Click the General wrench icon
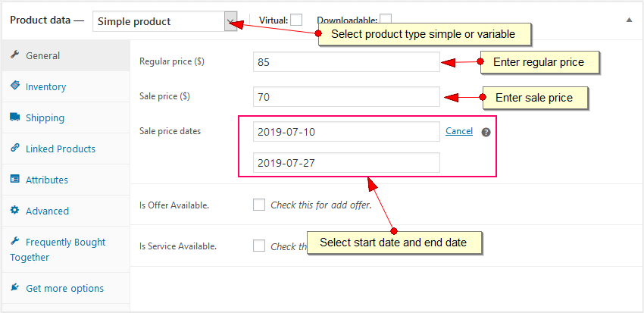 pos(15,55)
